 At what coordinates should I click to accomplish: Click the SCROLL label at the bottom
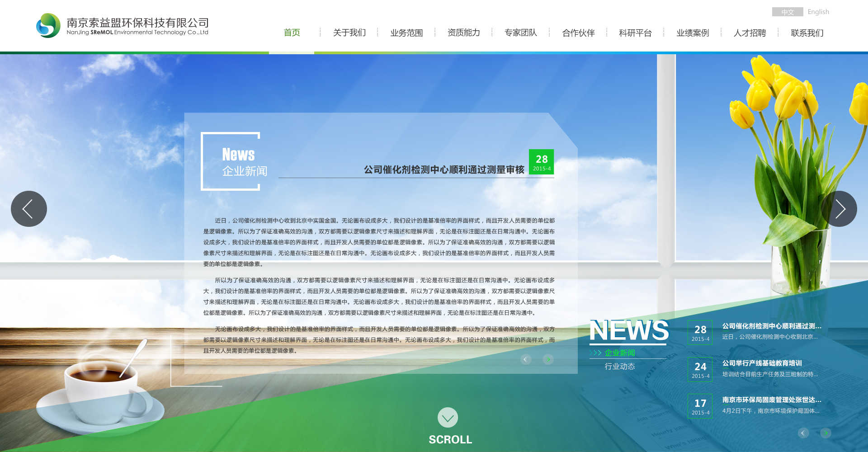tap(450, 439)
